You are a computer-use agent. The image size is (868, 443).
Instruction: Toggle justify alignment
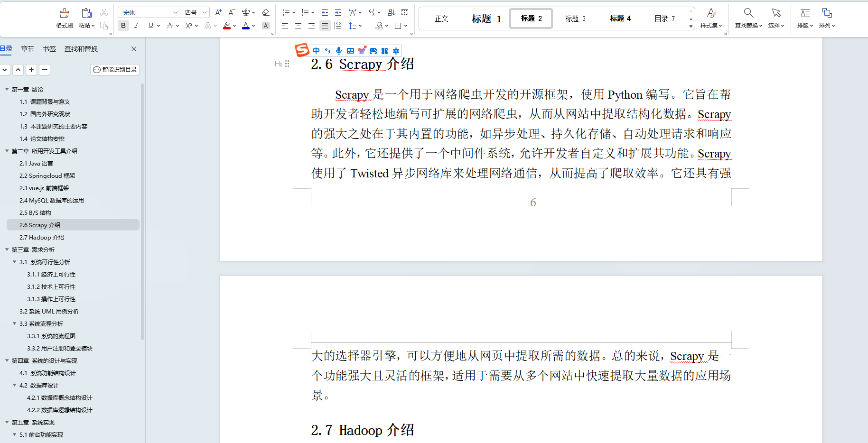325,26
